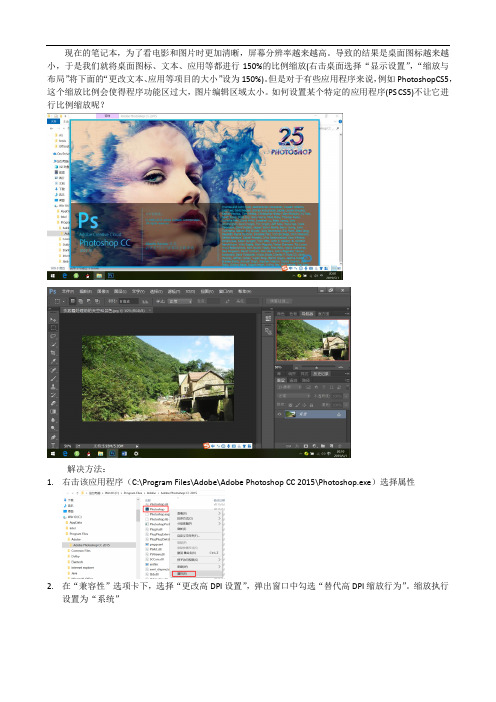This screenshot has height=702, width=496.
Task: Open the 图像 menu in Photoshop
Action: pos(103,291)
